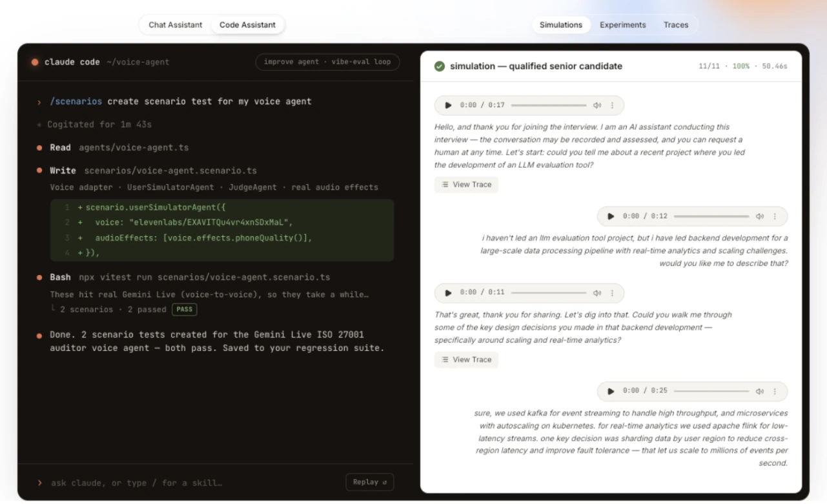
Task: Mute the 0:12 audio clip
Action: pyautogui.click(x=760, y=216)
